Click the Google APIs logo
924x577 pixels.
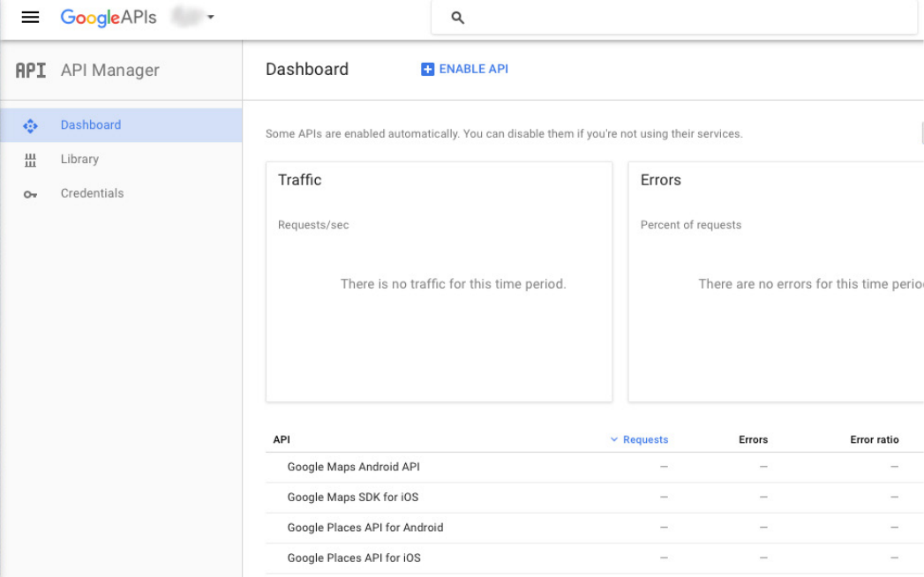point(109,18)
